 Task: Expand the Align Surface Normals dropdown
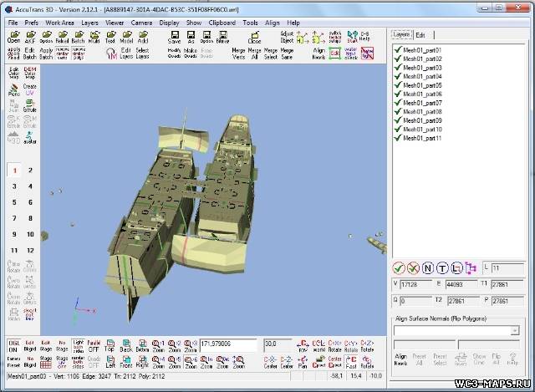pos(514,331)
